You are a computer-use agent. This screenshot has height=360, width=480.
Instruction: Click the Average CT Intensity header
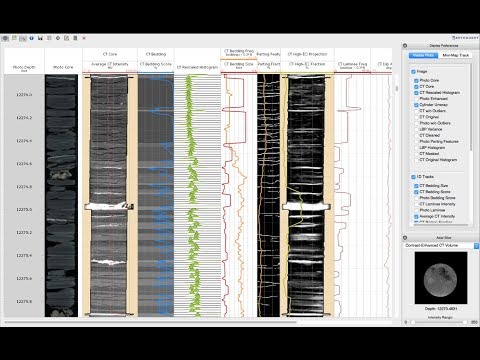click(x=110, y=65)
